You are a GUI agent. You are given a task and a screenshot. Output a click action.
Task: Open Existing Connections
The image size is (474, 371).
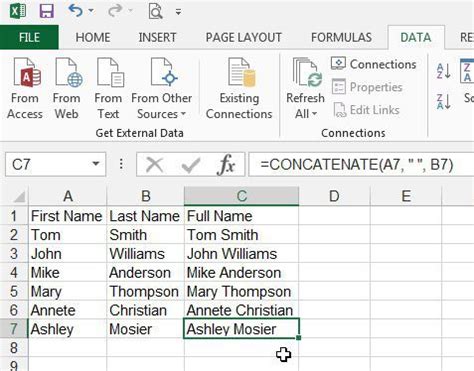coord(239,88)
